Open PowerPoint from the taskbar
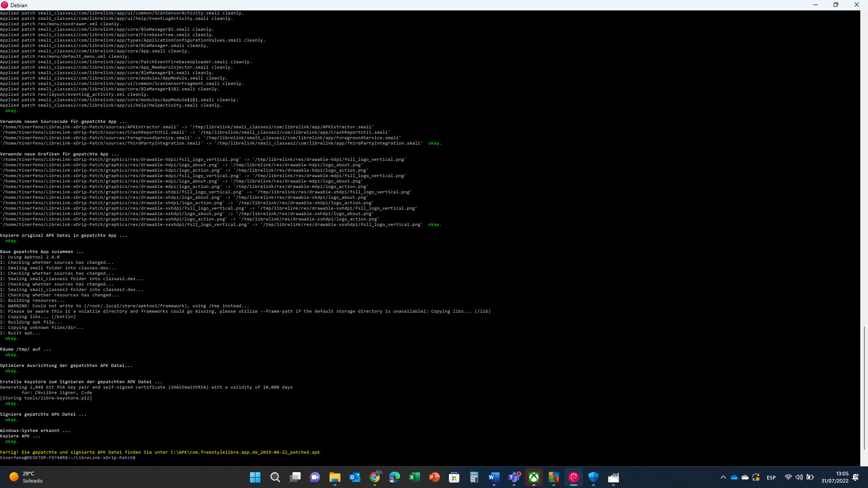This screenshot has width=868, height=488. point(434,477)
